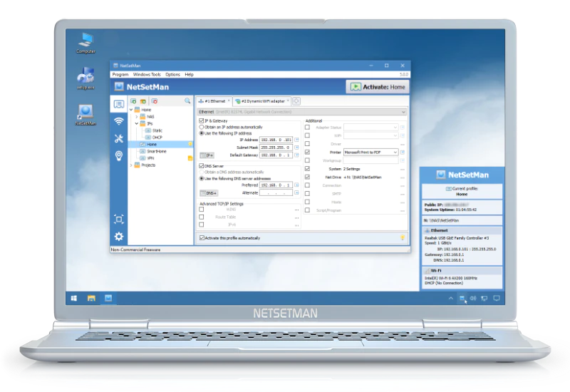The width and height of the screenshot is (570, 392).
Task: Open volume control in system tray
Action: pos(473,298)
